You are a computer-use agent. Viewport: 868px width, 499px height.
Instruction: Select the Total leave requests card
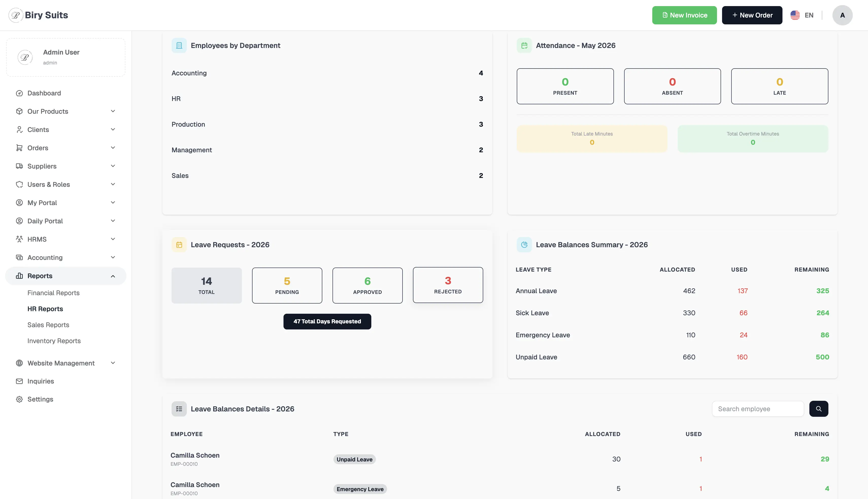coord(207,286)
